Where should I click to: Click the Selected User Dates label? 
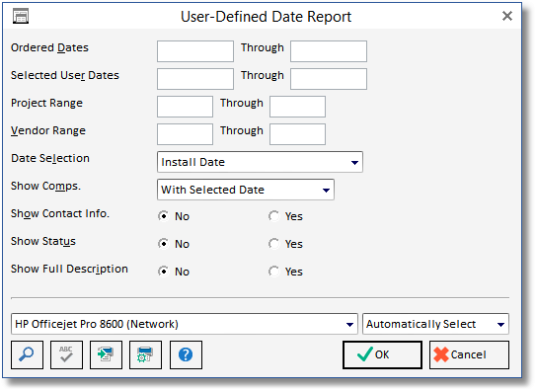[65, 75]
